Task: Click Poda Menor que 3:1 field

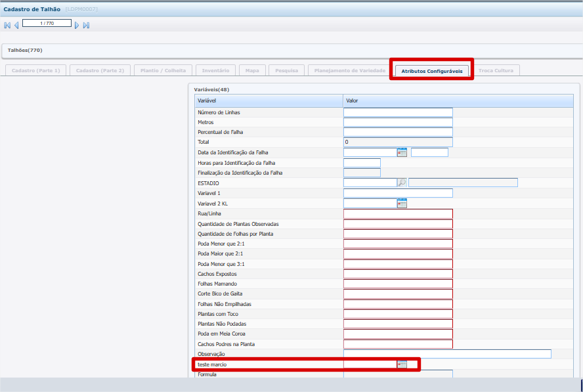Action: [x=398, y=264]
